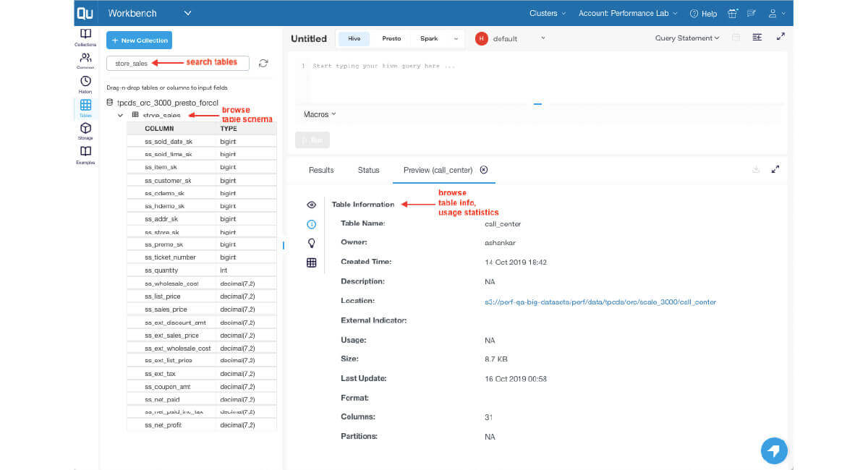
Task: Expand the results panel to fullscreen
Action: [775, 169]
